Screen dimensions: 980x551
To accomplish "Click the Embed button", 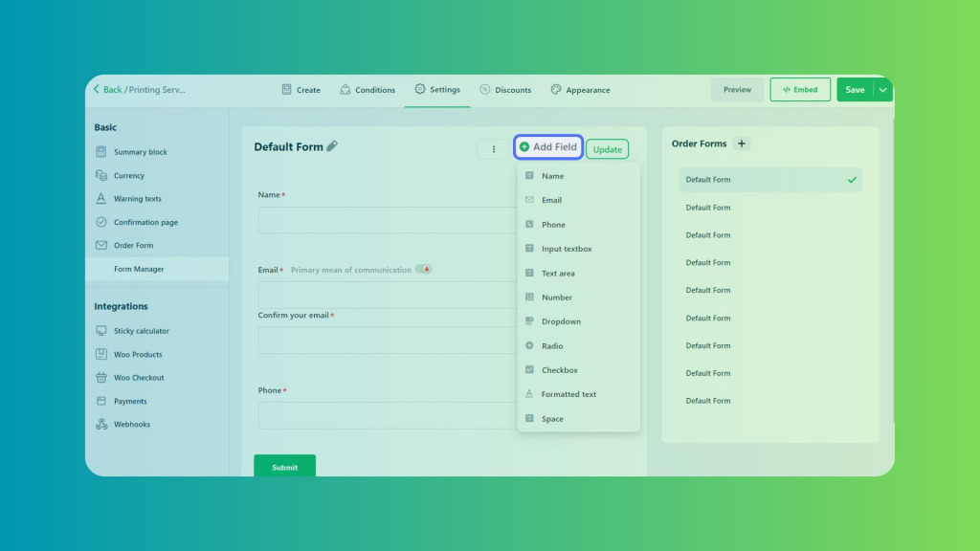I will (x=800, y=90).
